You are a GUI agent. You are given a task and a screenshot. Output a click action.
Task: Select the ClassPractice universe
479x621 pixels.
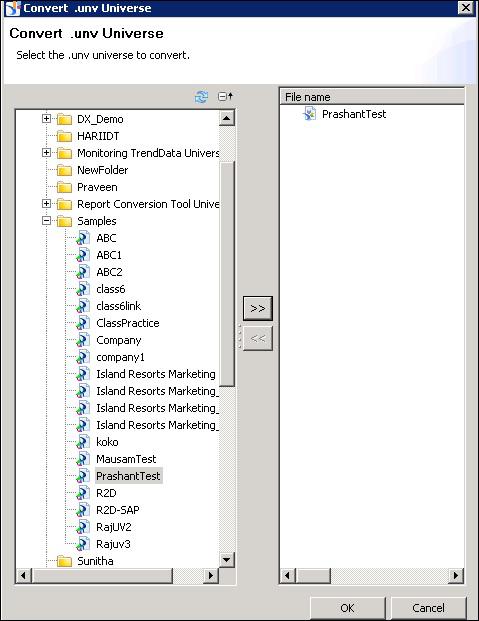click(128, 323)
